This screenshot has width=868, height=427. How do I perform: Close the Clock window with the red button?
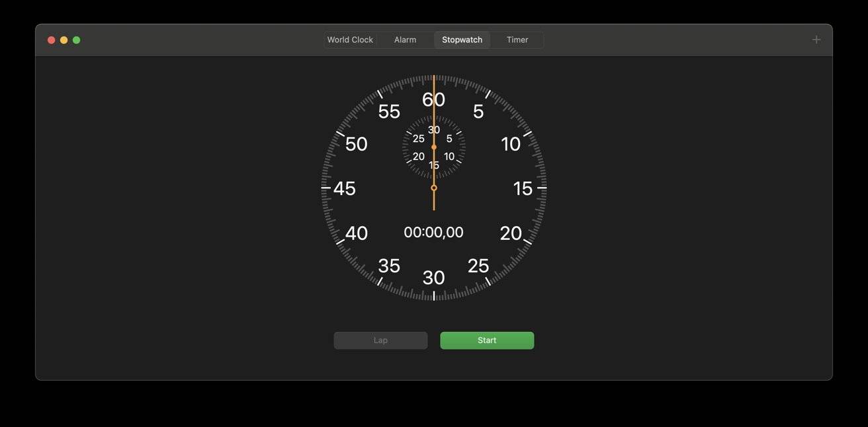tap(51, 40)
